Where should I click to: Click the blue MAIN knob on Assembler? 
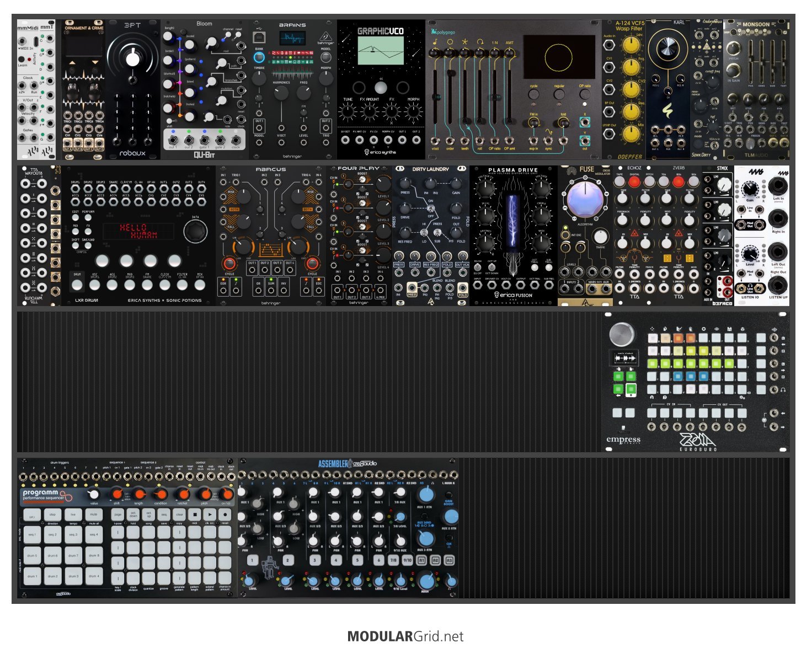tap(426, 581)
